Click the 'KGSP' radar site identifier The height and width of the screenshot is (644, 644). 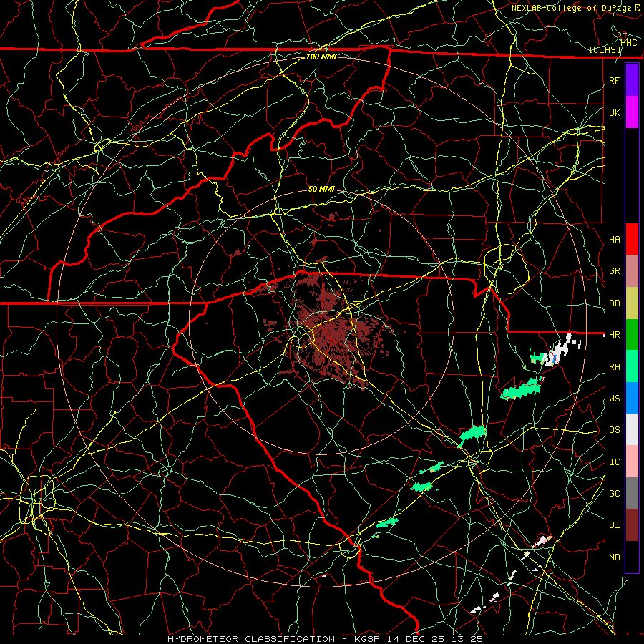coord(368,639)
